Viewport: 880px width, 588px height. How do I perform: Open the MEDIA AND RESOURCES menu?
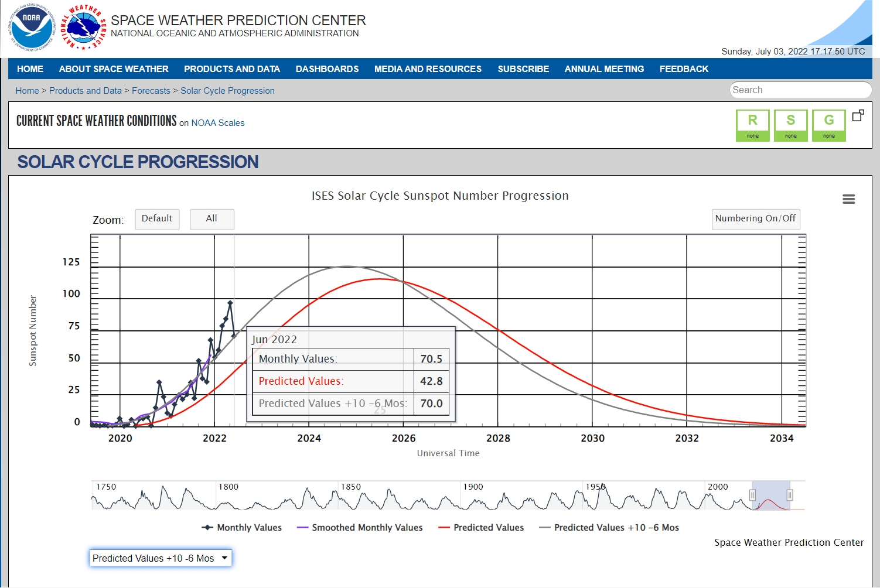pyautogui.click(x=428, y=69)
